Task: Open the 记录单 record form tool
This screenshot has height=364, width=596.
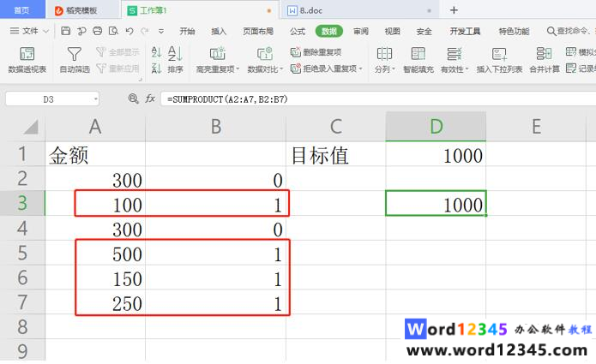Action: (x=581, y=69)
